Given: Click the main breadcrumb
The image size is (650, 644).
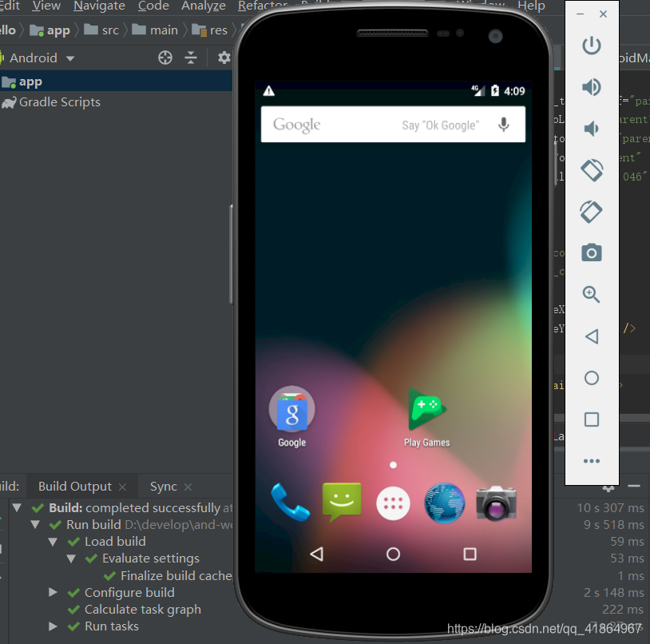Looking at the screenshot, I should pos(155,30).
